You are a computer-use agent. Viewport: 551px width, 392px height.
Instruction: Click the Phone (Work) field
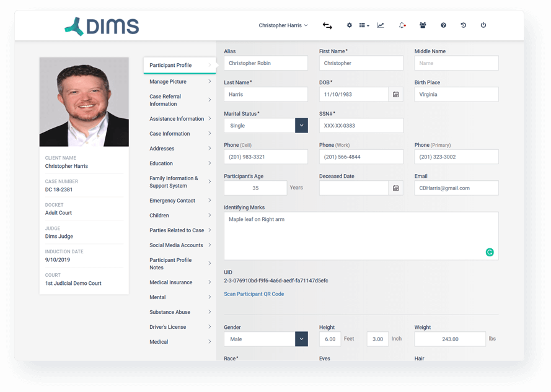pos(361,157)
